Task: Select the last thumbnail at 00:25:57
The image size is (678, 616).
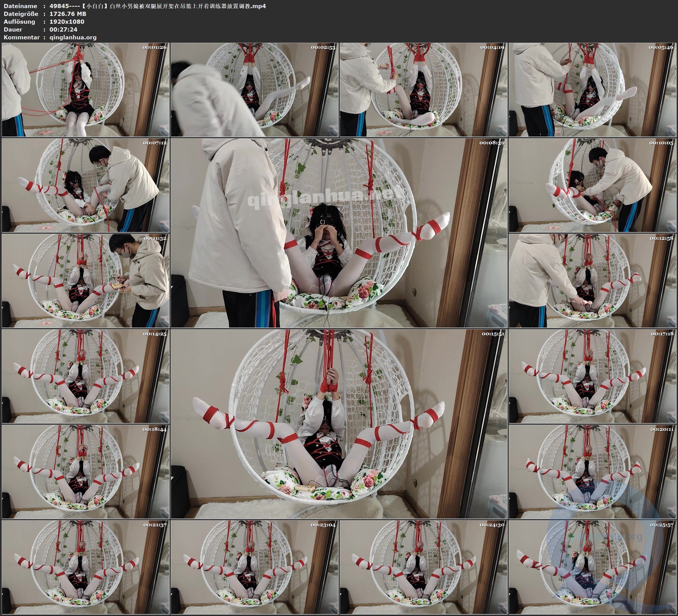Action: [593, 567]
